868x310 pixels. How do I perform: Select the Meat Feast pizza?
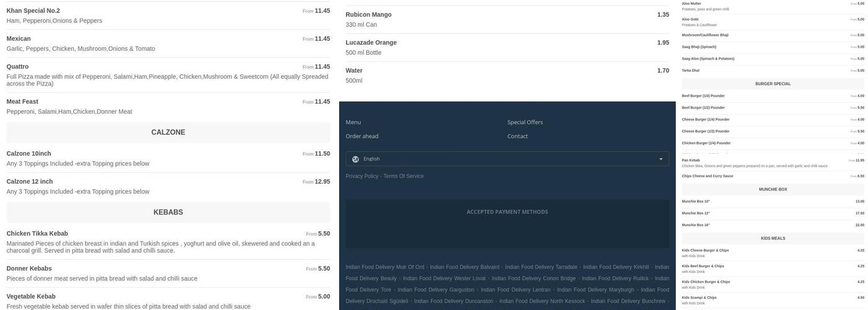click(x=22, y=102)
